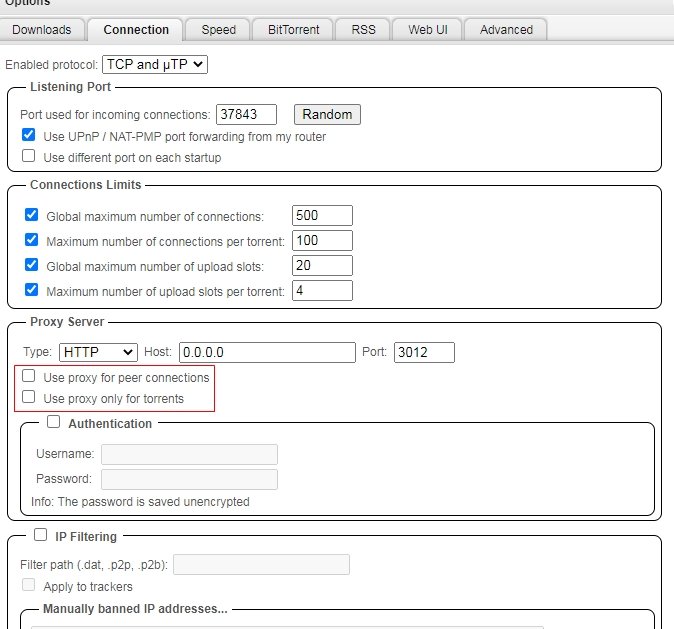The width and height of the screenshot is (674, 629).
Task: Go to the BitTorrent tab
Action: [293, 30]
